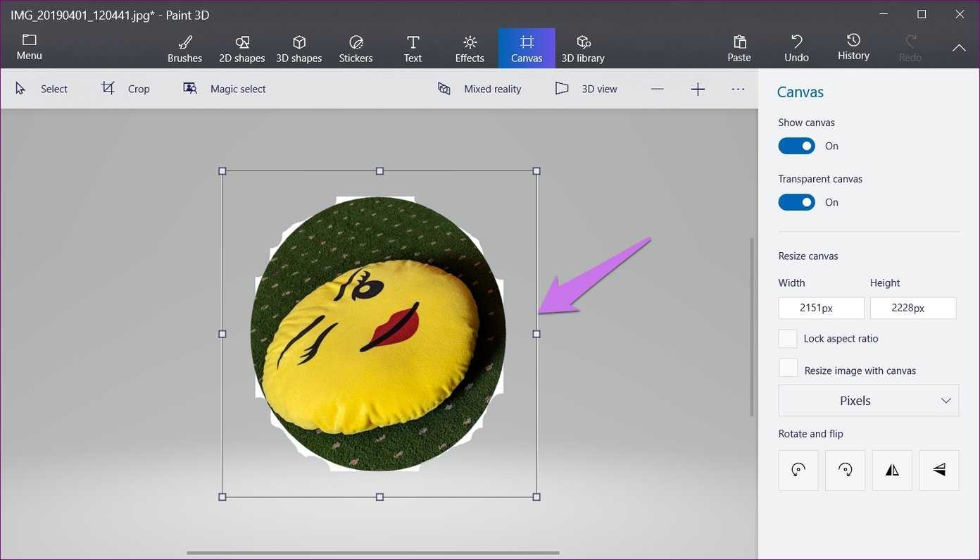Select the Text tool
The width and height of the screenshot is (980, 560).
[413, 49]
